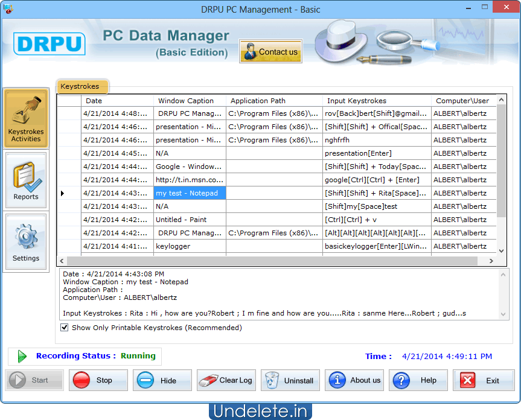Sort by Window Caption column header
Viewport: 521px width, 420px height.
coord(190,101)
